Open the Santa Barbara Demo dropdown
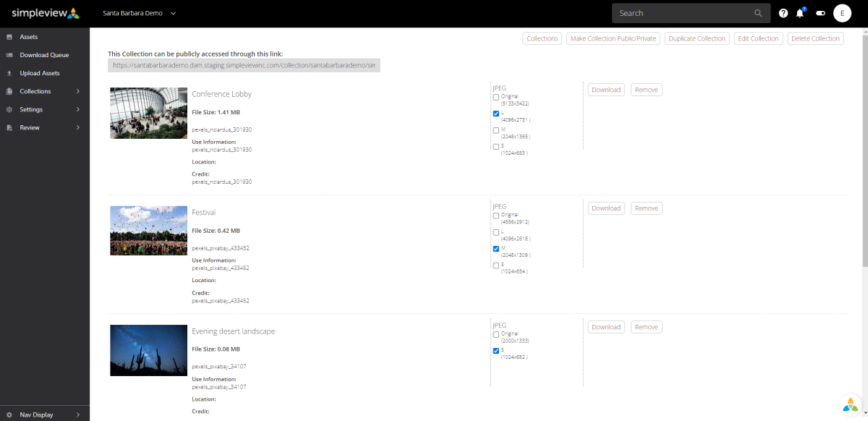The image size is (868, 421). 140,13
